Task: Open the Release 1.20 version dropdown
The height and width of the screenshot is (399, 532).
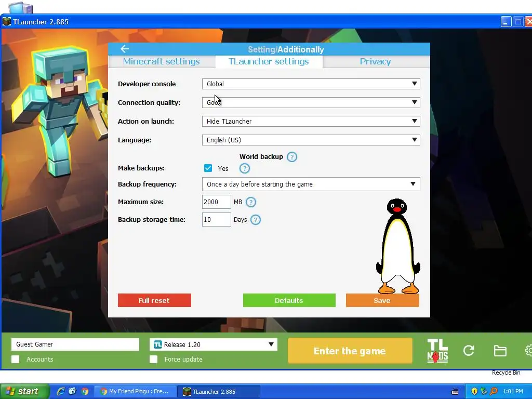Action: click(214, 344)
